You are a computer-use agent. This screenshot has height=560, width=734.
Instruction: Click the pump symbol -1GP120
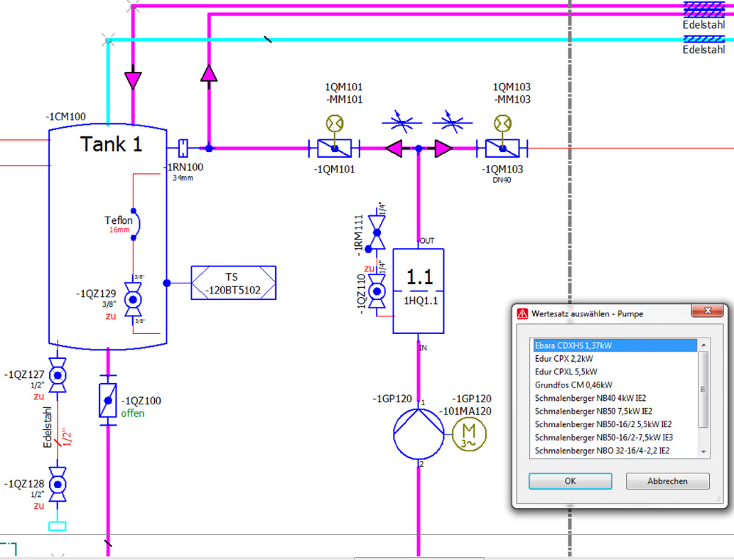[x=418, y=433]
